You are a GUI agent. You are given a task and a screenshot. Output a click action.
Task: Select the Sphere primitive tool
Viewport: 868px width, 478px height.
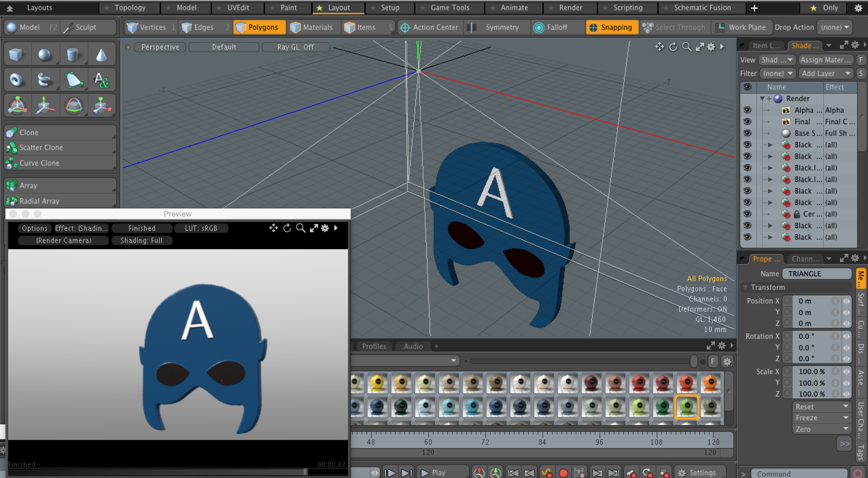45,54
